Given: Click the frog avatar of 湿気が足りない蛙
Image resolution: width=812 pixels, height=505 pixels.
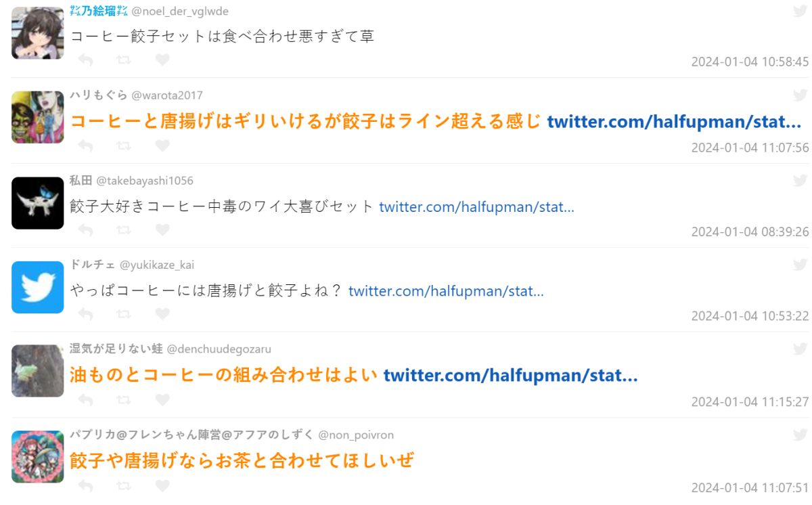Looking at the screenshot, I should 37,371.
